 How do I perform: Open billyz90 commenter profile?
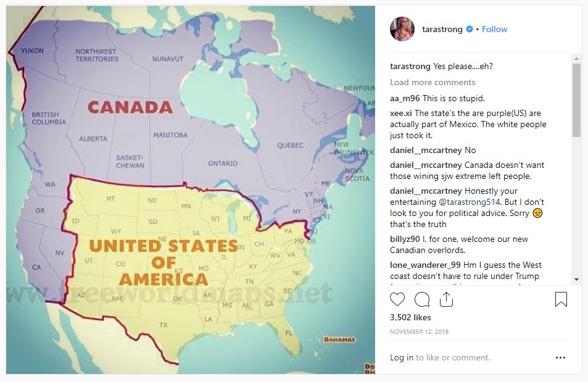click(405, 239)
